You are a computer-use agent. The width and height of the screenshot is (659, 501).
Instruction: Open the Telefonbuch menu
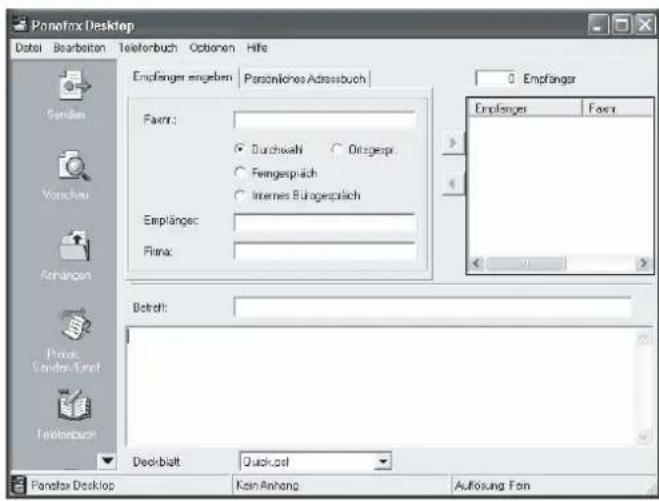(x=148, y=48)
